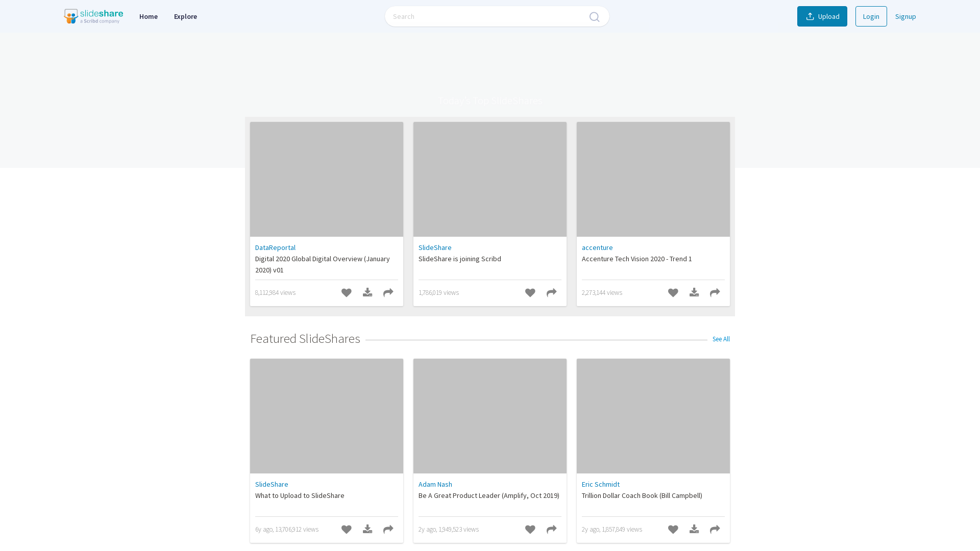Like SlideShare is joining Scribd

coord(530,293)
